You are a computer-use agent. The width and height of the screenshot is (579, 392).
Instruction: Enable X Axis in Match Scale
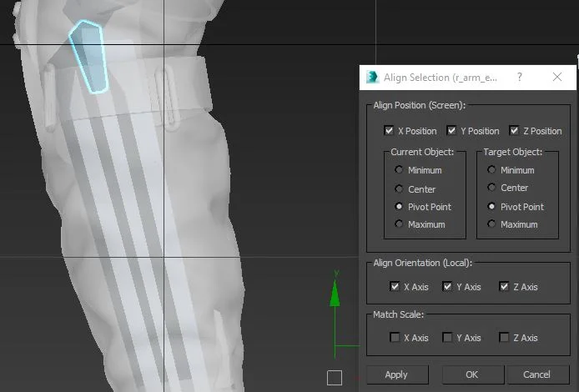(x=395, y=338)
